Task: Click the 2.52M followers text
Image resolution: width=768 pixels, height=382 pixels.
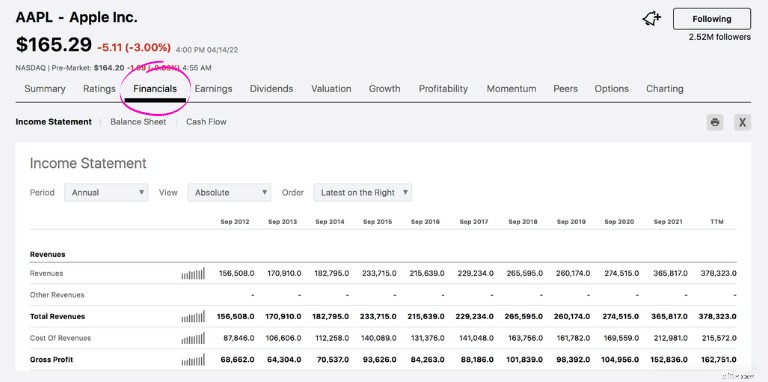Action: tap(720, 37)
